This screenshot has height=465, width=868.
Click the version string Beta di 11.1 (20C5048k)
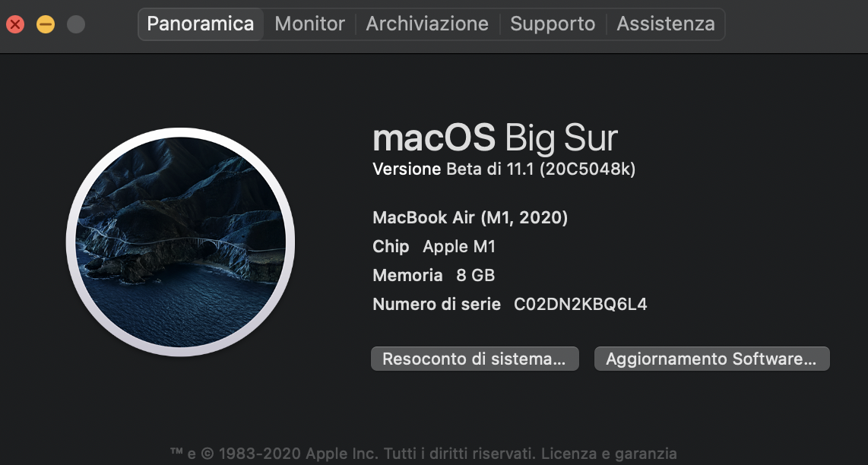coord(541,169)
